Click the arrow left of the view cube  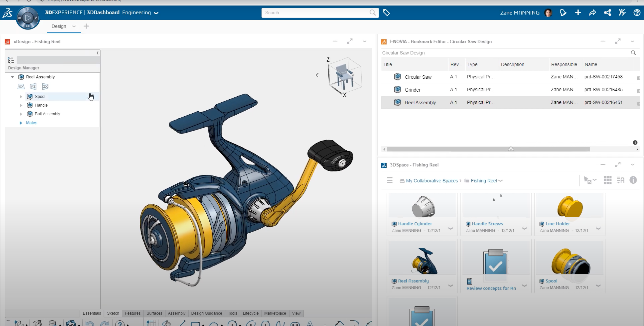[x=317, y=75]
